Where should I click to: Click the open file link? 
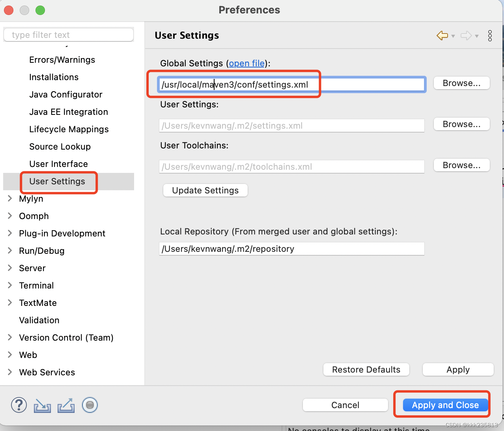pyautogui.click(x=246, y=63)
